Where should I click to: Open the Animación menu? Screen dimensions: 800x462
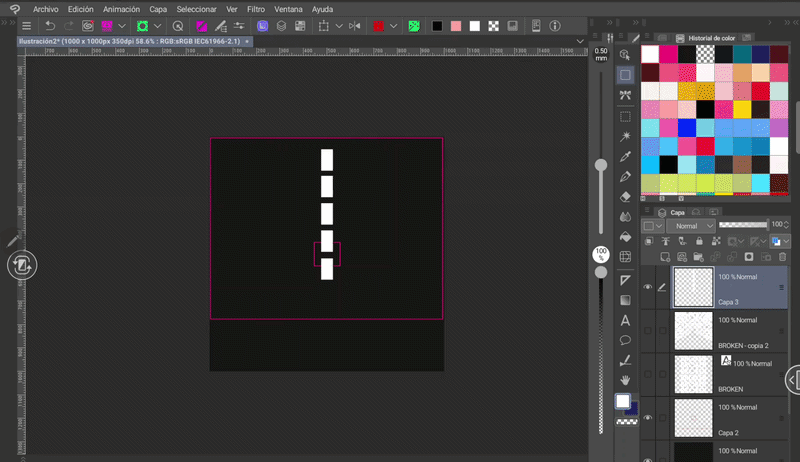point(121,8)
